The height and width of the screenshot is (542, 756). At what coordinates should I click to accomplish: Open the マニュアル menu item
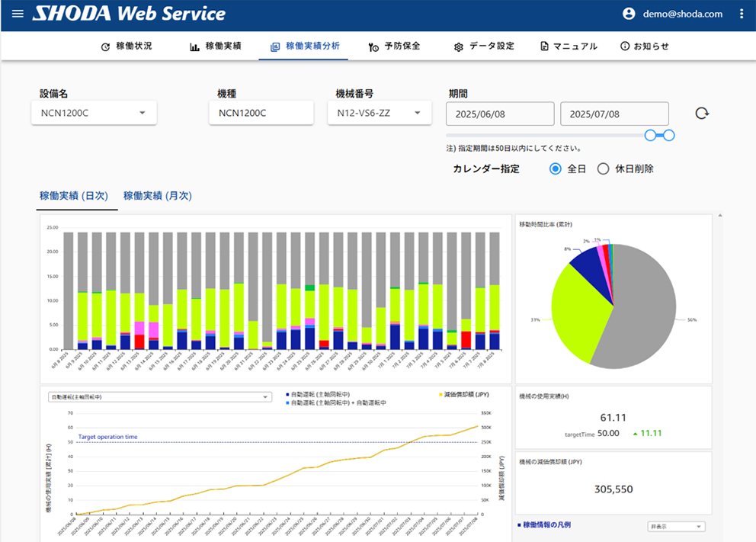pos(569,47)
